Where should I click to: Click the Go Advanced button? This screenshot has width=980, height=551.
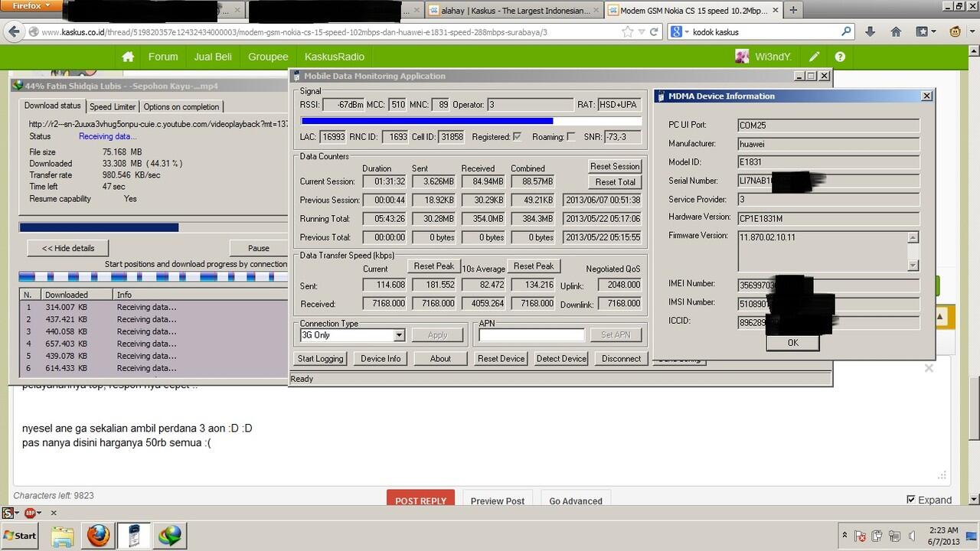(x=576, y=500)
